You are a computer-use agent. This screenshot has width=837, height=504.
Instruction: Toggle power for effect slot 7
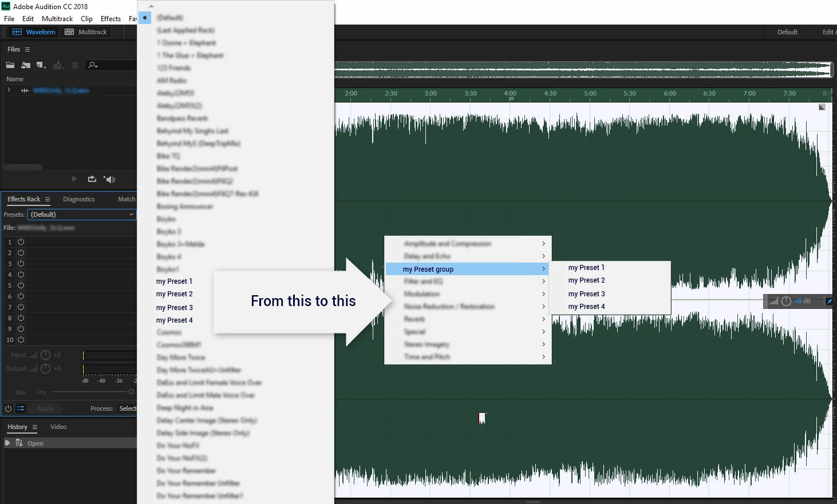21,307
